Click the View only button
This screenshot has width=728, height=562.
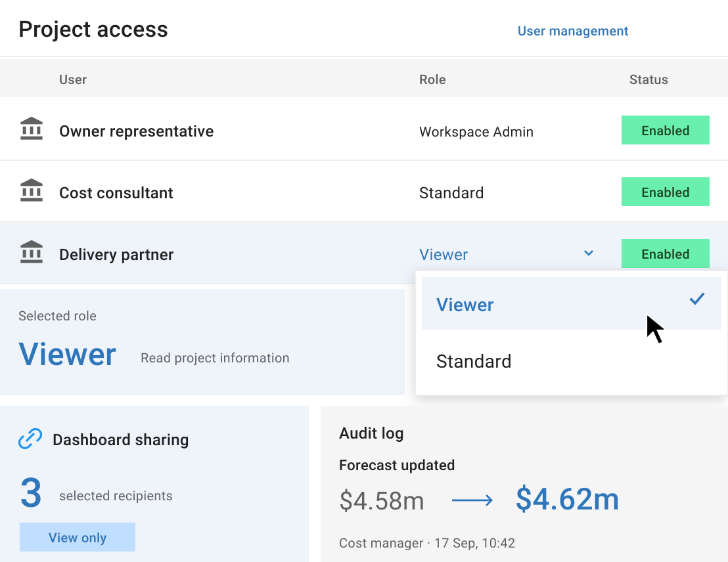[78, 537]
